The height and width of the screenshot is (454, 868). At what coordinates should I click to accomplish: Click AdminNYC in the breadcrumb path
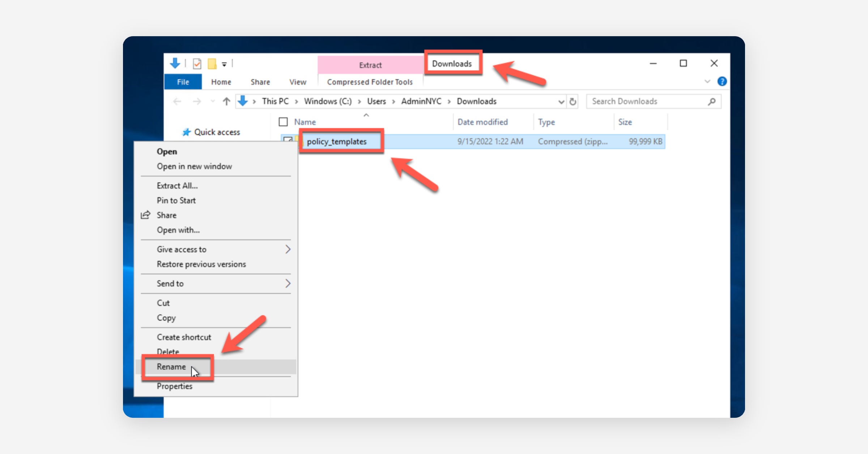click(x=421, y=101)
